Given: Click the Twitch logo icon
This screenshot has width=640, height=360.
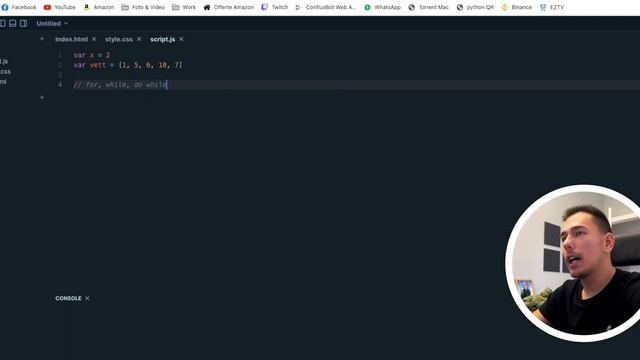Looking at the screenshot, I should (x=264, y=7).
